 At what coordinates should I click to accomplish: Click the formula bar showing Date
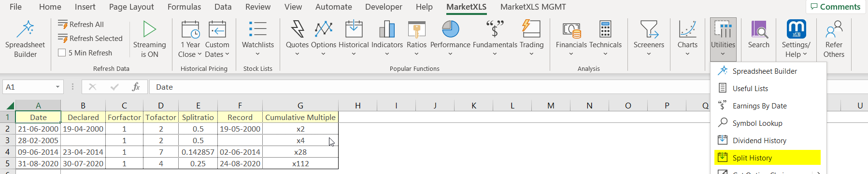[430, 87]
